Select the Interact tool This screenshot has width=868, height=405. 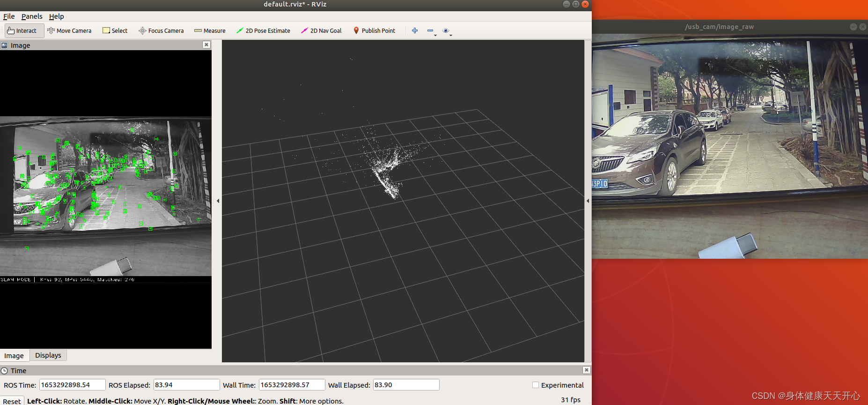24,31
